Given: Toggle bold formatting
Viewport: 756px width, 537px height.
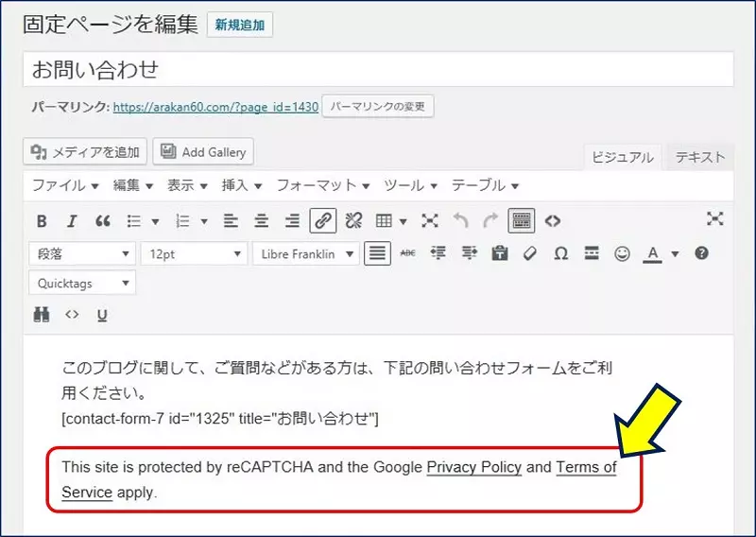Looking at the screenshot, I should pos(42,221).
